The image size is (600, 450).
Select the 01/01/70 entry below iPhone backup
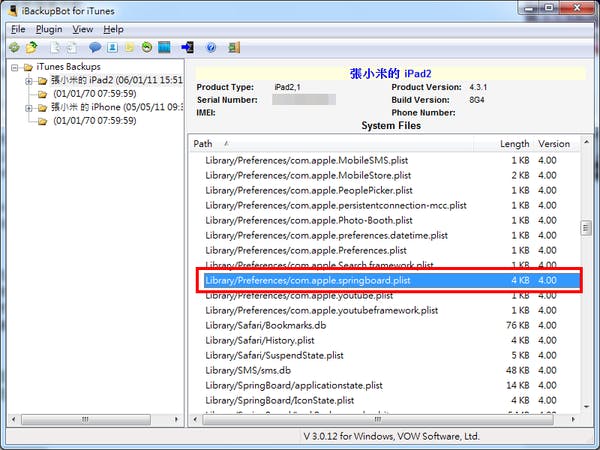(95, 121)
